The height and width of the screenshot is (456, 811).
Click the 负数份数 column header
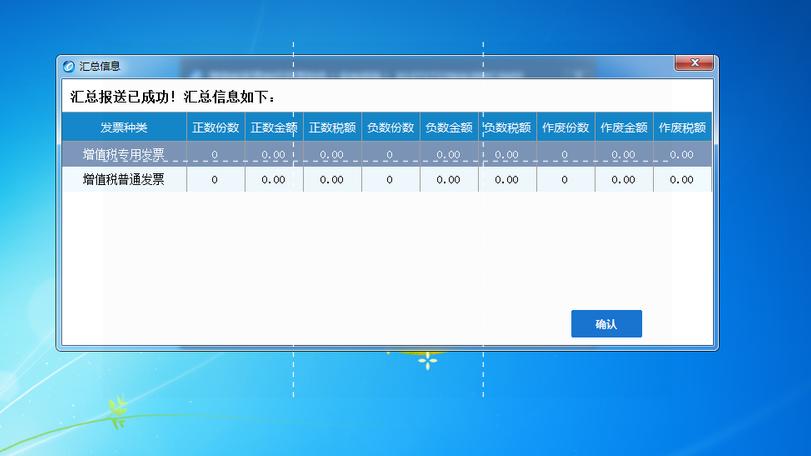pos(391,127)
